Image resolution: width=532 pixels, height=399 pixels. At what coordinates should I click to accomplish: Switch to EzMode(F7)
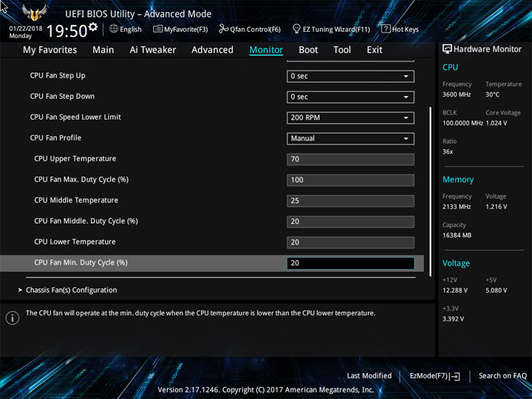click(434, 376)
